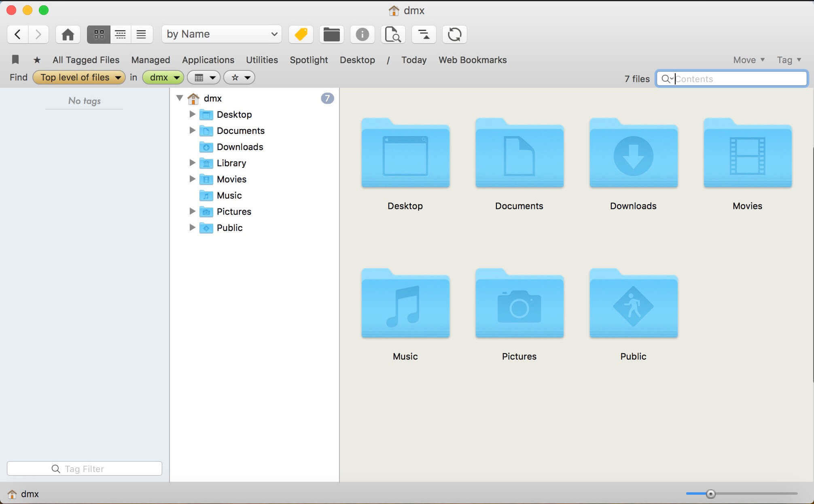Viewport: 814px width, 504px height.
Task: Click the collapse lines toolbar icon
Action: pos(424,34)
